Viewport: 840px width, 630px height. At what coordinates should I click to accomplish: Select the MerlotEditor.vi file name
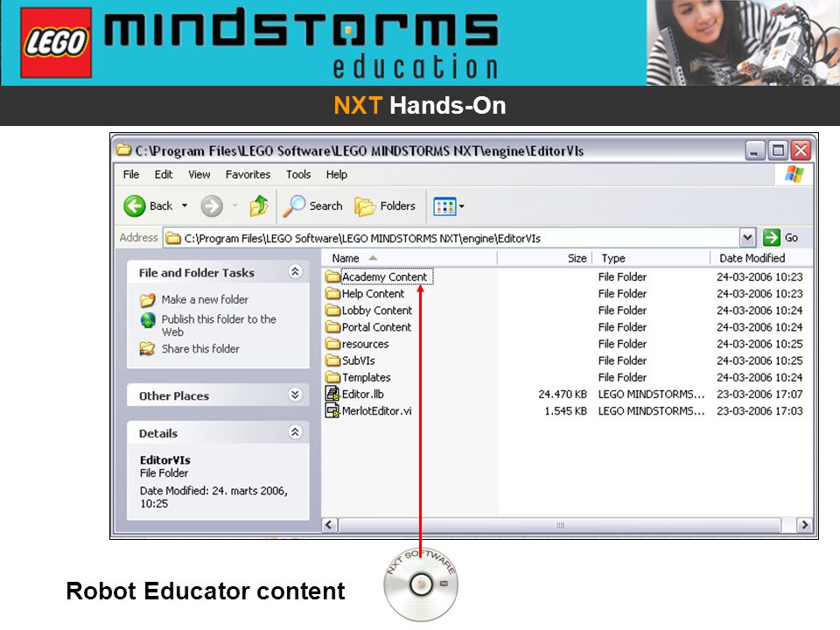376,411
